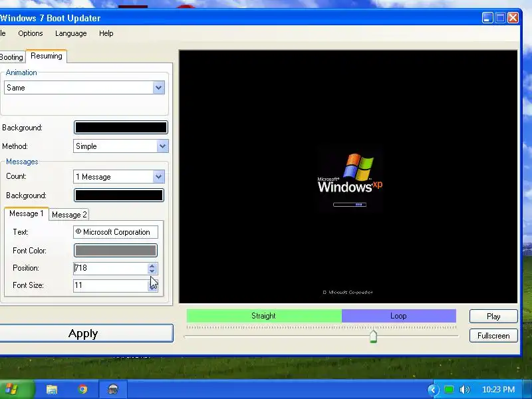Click the Play button
This screenshot has width=532, height=399.
pyautogui.click(x=493, y=317)
